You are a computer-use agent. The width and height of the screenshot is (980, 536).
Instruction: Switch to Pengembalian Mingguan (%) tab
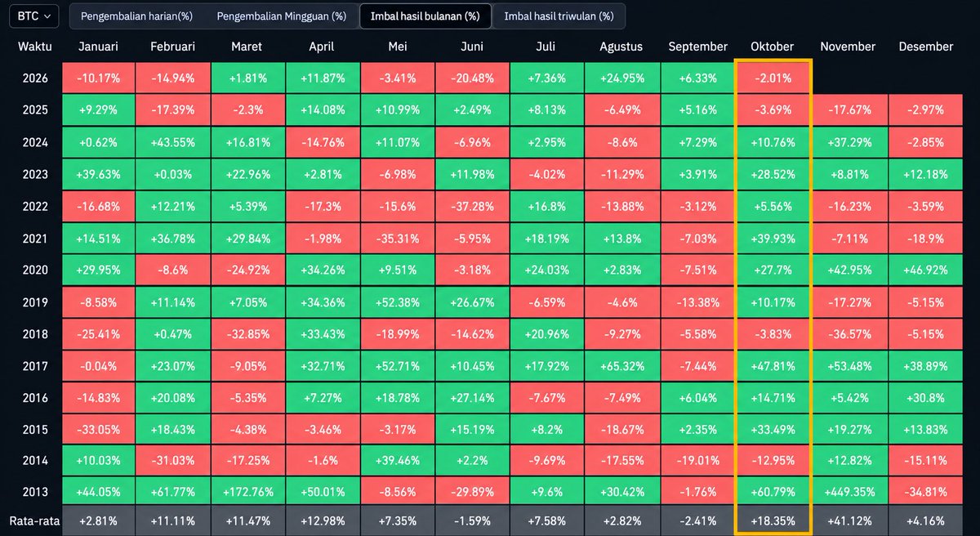pos(281,16)
